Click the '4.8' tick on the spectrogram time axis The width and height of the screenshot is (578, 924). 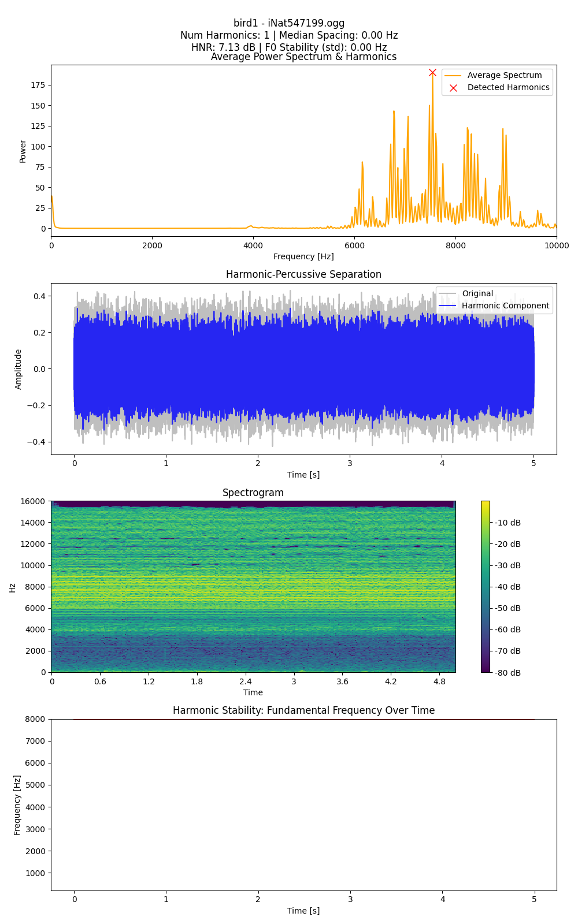[439, 681]
